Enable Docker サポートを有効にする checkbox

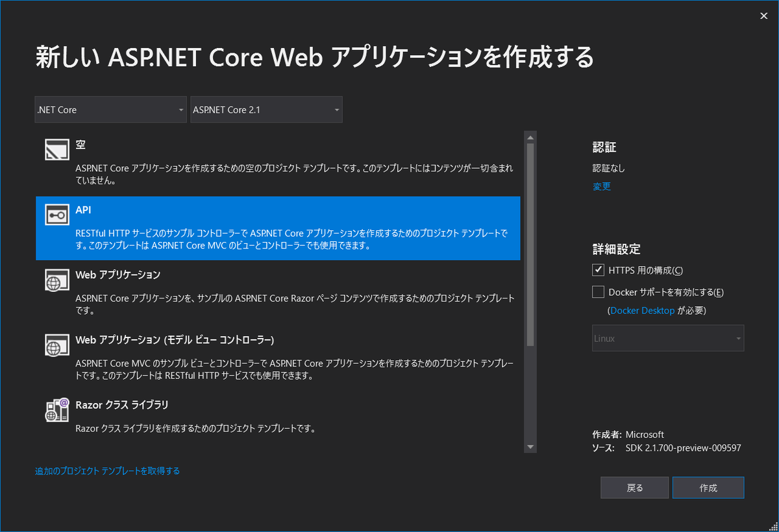pyautogui.click(x=598, y=292)
